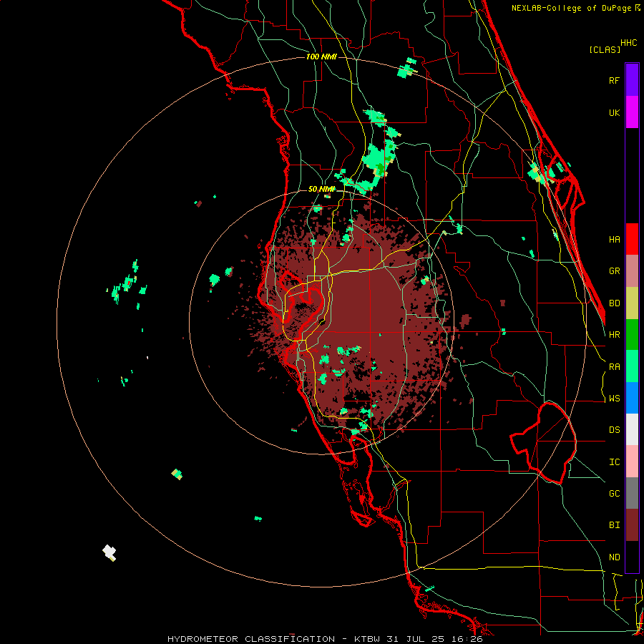644x644 pixels.
Task: Select the dusty pink GR legend swatch
Action: coord(632,271)
